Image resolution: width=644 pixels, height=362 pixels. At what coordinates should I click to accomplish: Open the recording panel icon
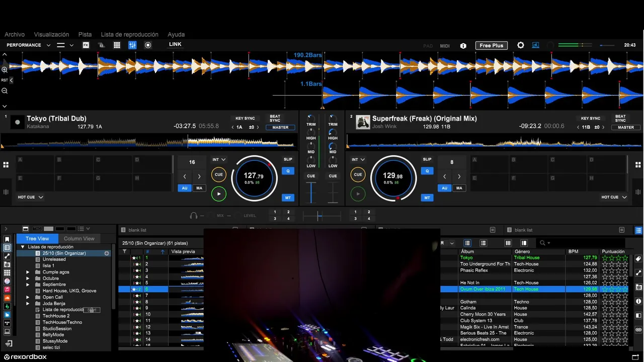[x=148, y=45]
